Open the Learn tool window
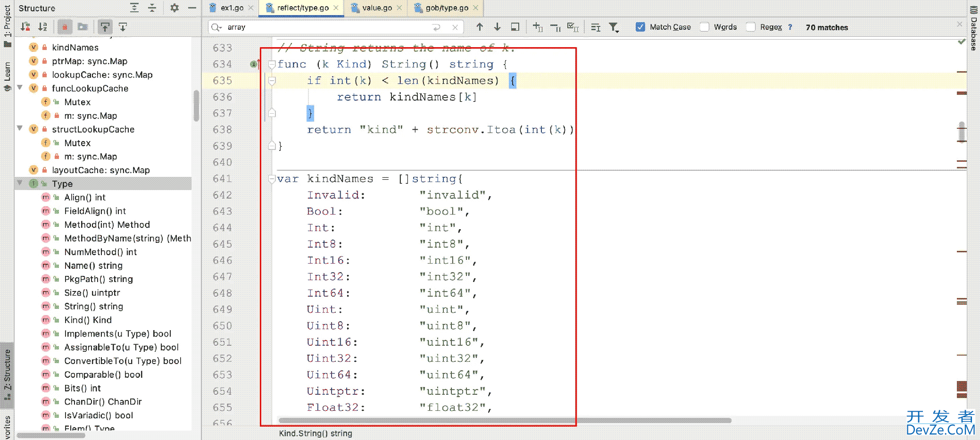The width and height of the screenshot is (980, 440). click(7, 75)
